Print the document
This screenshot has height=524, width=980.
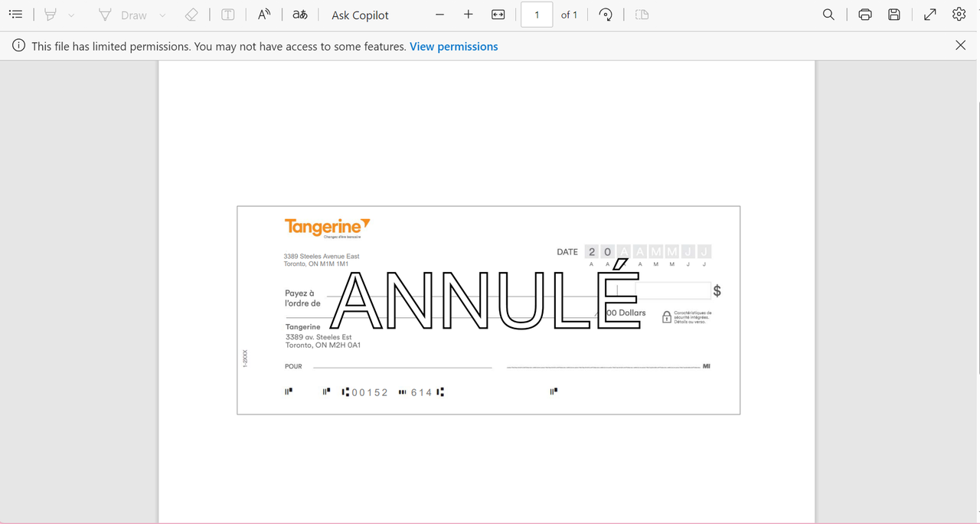tap(865, 15)
